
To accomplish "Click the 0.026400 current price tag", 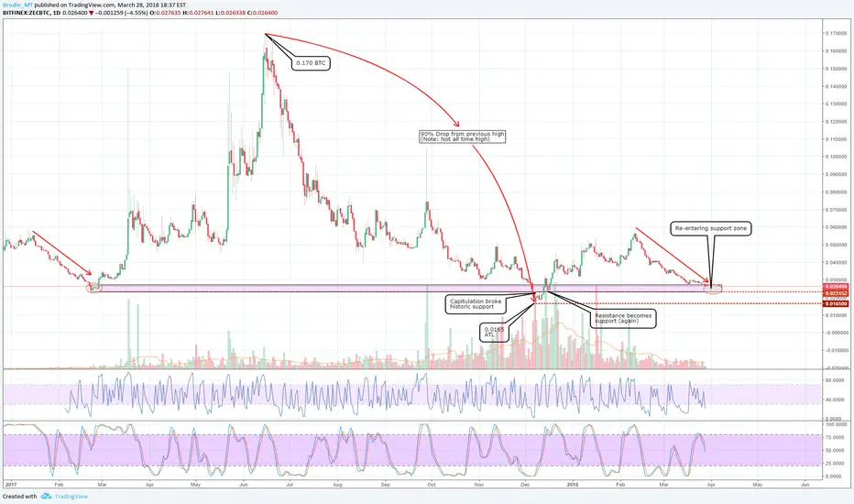I will click(836, 287).
